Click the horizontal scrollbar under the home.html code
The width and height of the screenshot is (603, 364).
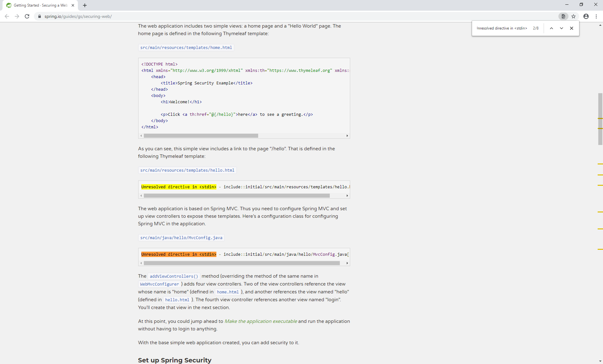point(201,136)
